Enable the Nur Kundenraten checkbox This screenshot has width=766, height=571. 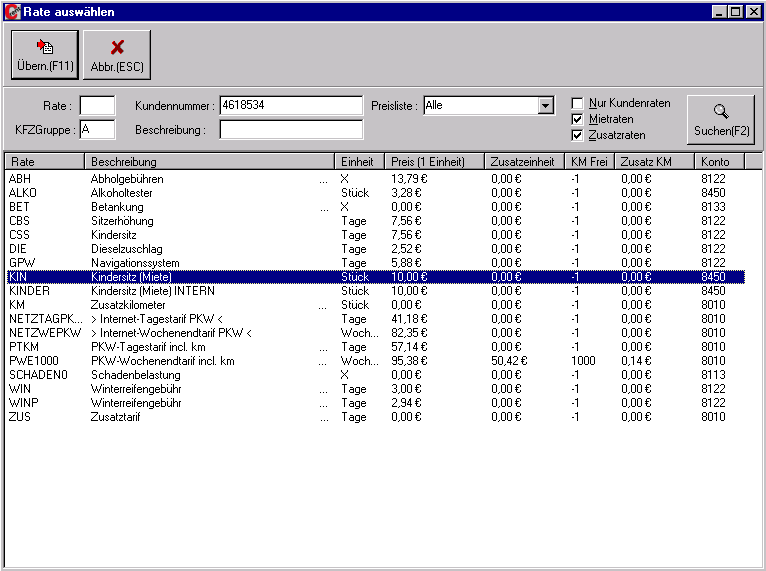click(x=577, y=103)
